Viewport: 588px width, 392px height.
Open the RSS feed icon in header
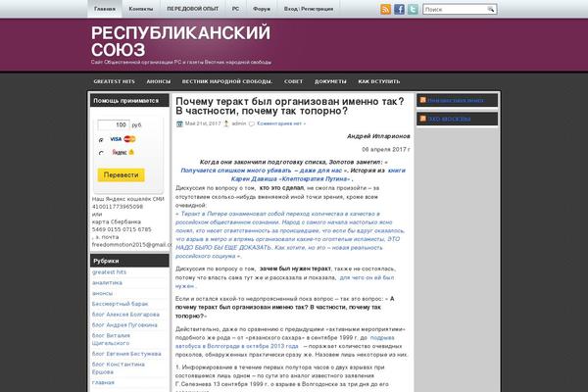click(385, 9)
